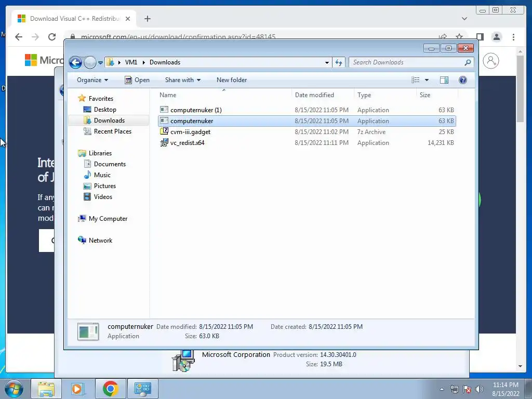Create a New folder
The image size is (532, 399).
232,80
